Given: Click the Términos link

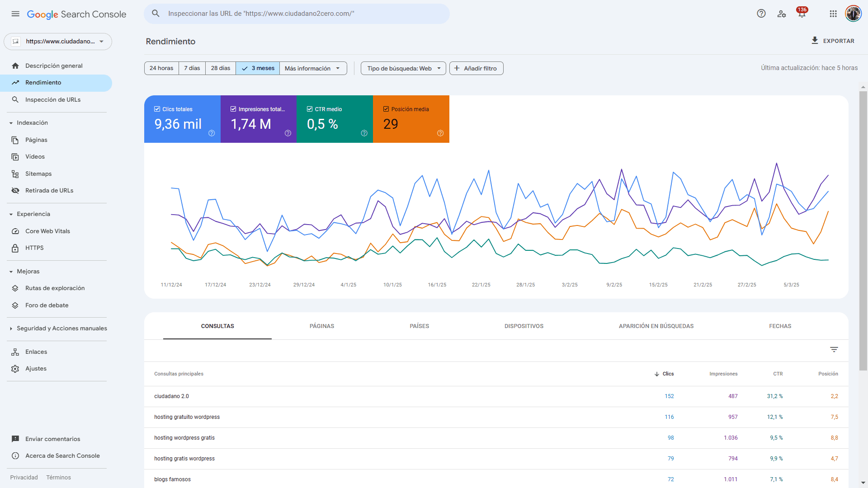Looking at the screenshot, I should [x=58, y=478].
